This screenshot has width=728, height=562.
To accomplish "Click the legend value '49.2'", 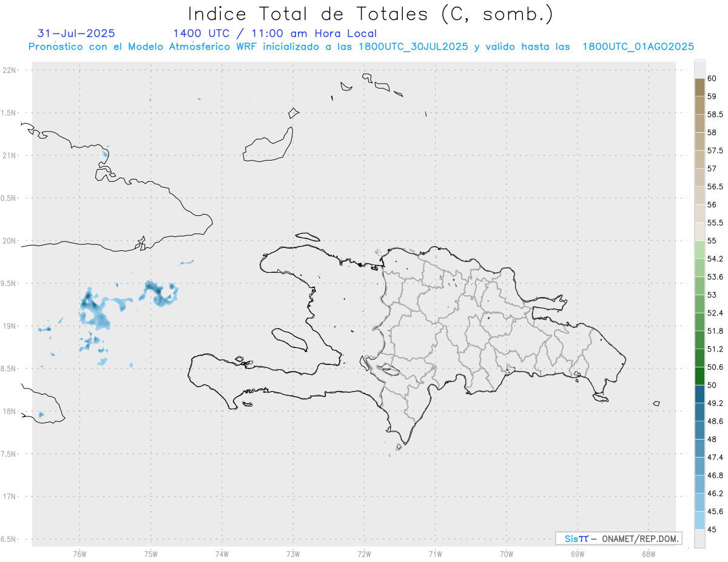I will coord(715,403).
